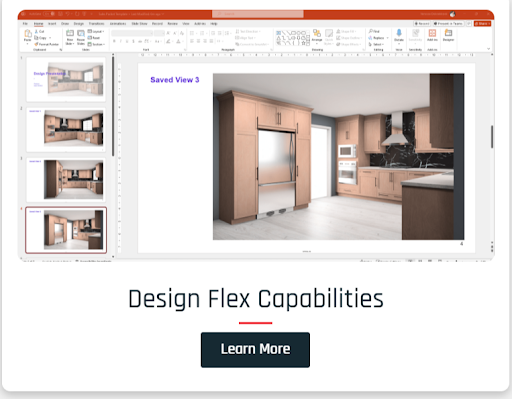
Task: Toggle italic formatting in Font group
Action: tap(121, 41)
